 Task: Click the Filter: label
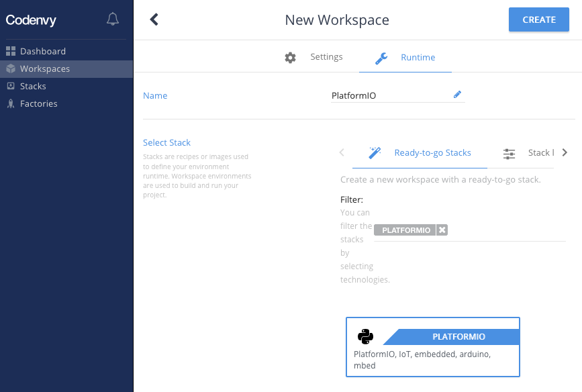coord(352,200)
